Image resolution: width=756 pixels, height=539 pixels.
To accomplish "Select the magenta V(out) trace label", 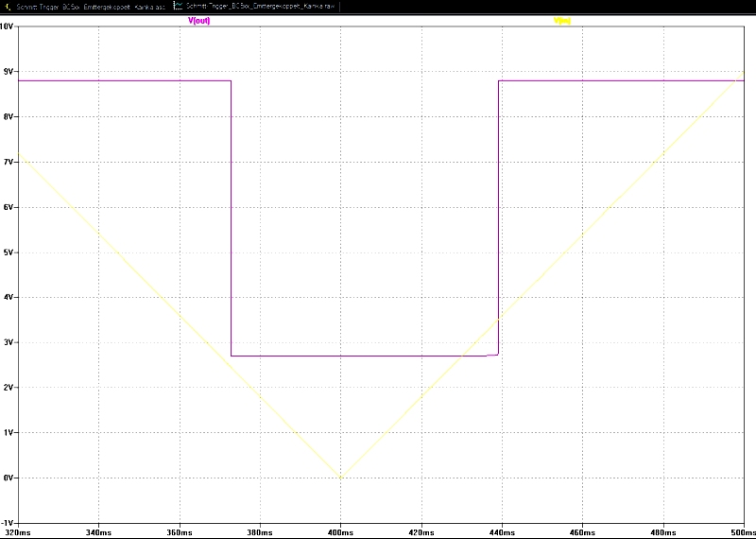I will 199,21.
